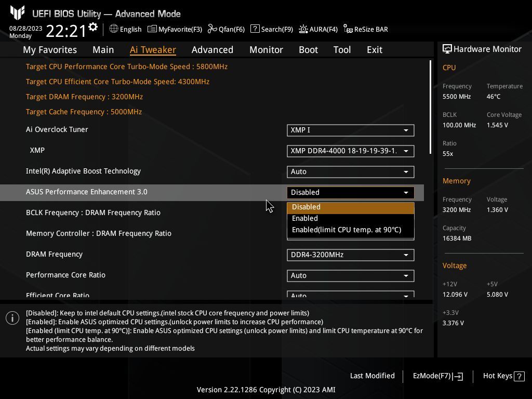The image size is (532, 399).
Task: Click the CPU Ratio 55x value
Action: click(447, 154)
